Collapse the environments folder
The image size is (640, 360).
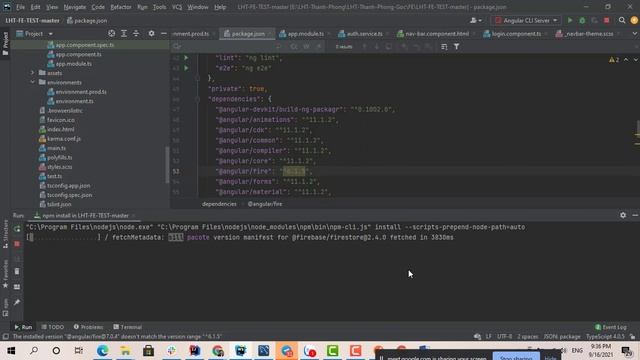33,82
